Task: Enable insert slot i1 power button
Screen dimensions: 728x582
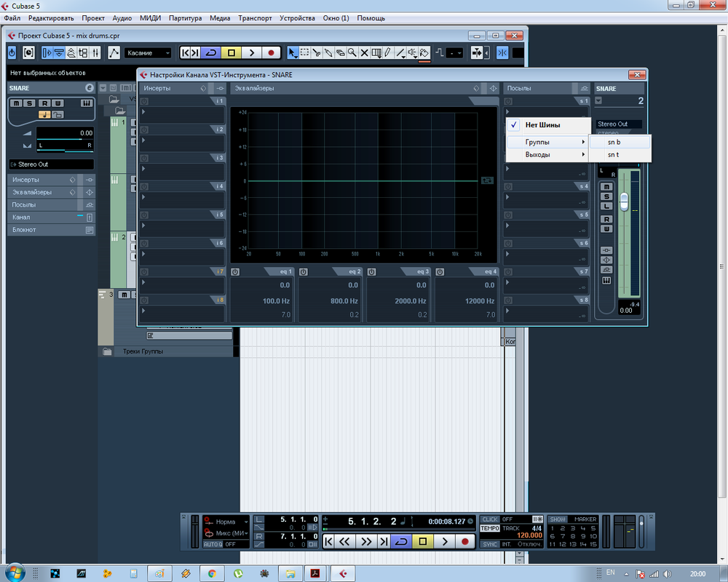Action: [144, 101]
